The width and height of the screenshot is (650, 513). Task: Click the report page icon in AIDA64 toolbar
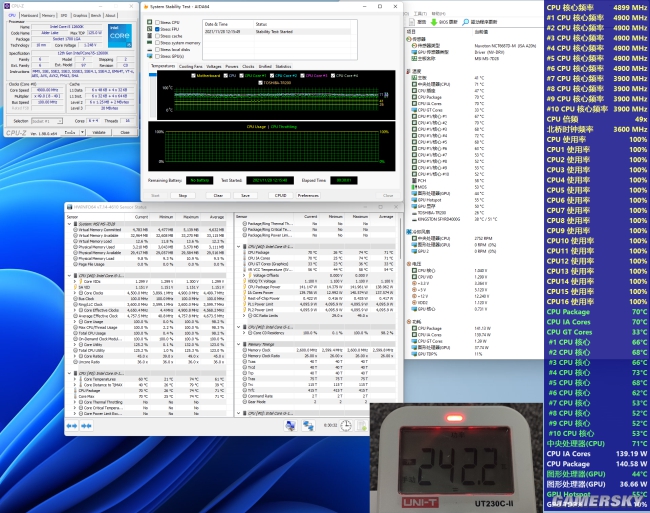click(412, 22)
